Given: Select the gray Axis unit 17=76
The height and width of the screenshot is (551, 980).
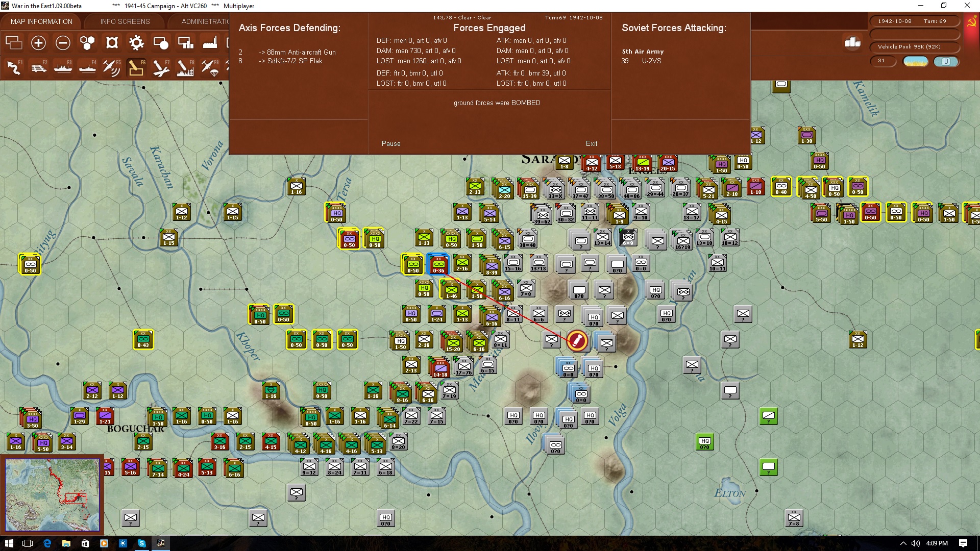Looking at the screenshot, I should tap(464, 367).
